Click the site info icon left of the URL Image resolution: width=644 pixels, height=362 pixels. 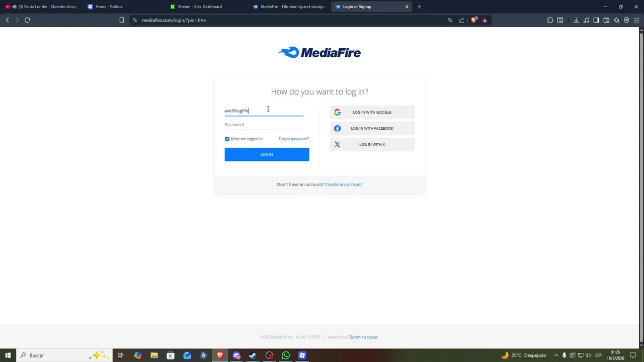[x=134, y=20]
